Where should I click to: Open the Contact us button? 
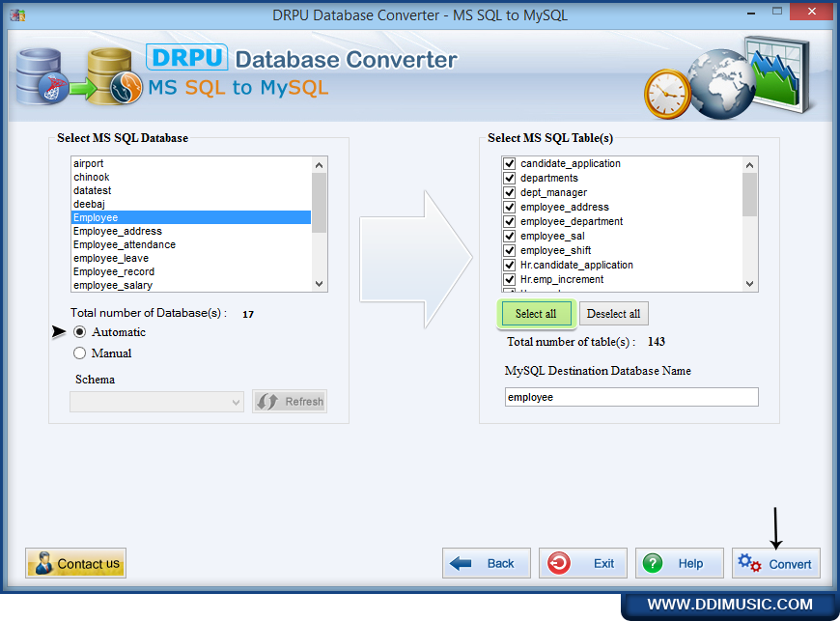click(75, 563)
